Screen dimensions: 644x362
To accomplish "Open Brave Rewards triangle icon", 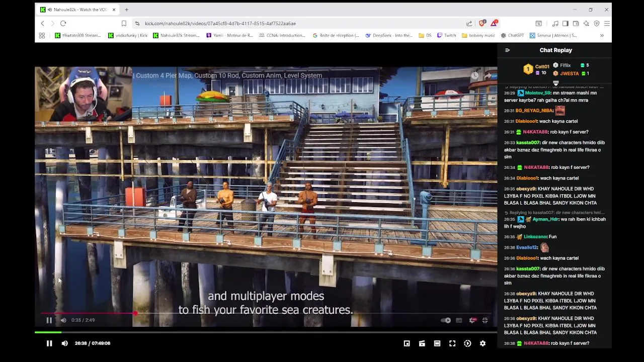I will point(495,23).
